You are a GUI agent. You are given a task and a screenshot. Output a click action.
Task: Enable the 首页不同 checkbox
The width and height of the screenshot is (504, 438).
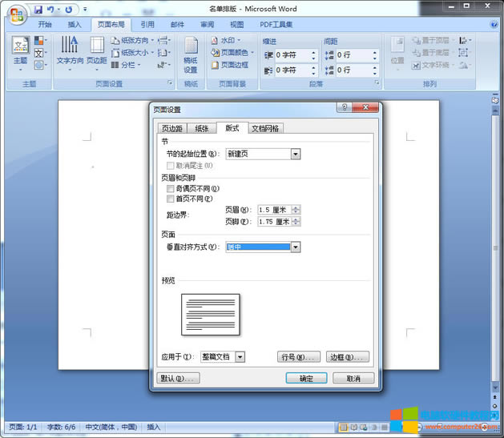point(170,199)
